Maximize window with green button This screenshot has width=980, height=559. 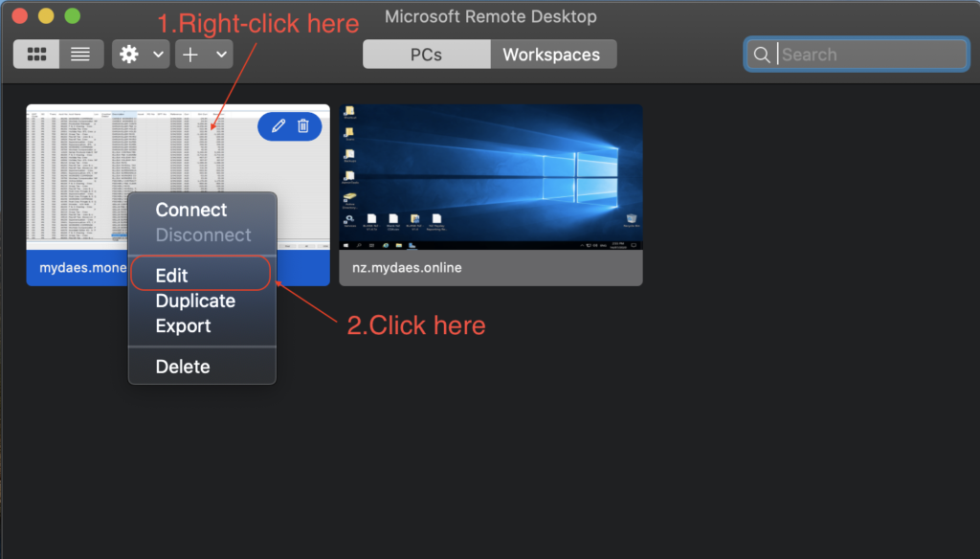pos(73,15)
